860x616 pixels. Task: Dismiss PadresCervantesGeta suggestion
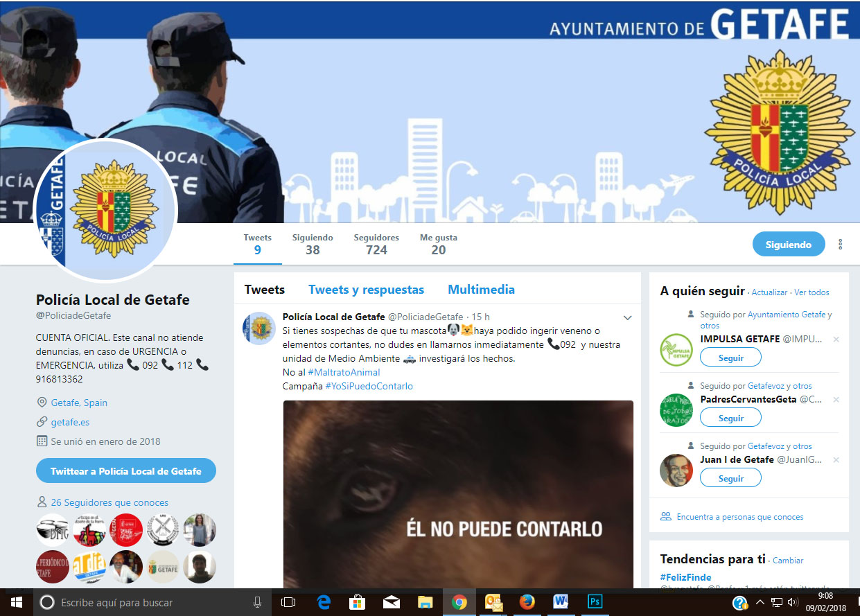coord(835,400)
